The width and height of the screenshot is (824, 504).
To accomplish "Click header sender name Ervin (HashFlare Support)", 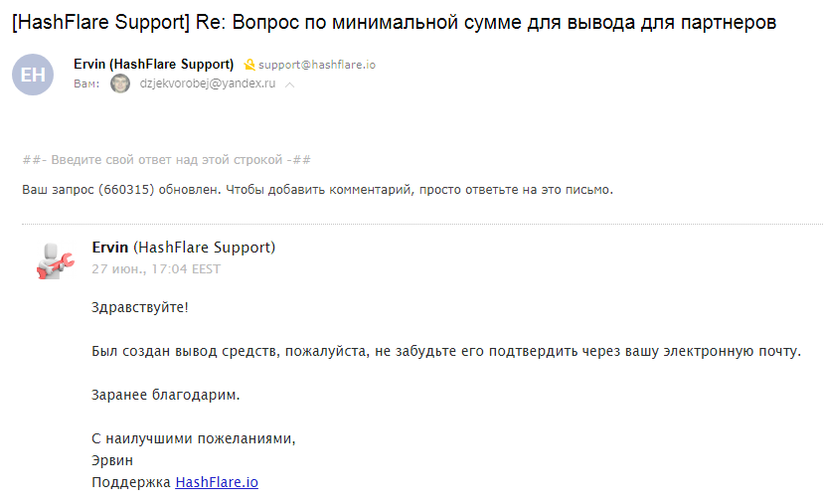I will (x=153, y=64).
